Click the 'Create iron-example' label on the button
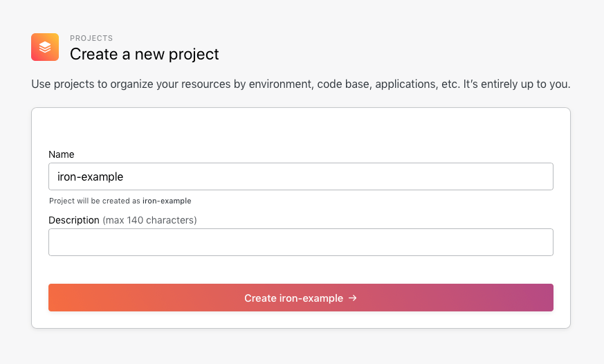Screen dimensions: 604x364 pyautogui.click(x=293, y=298)
